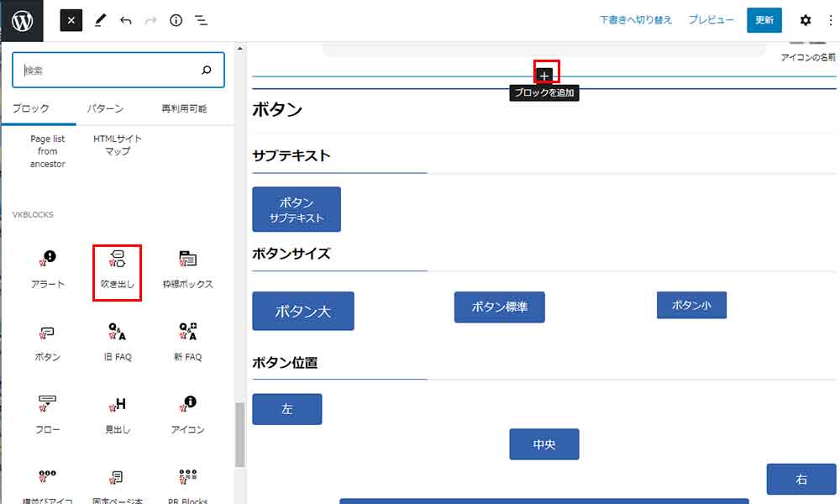Screen dimensions: 840x504
Task: Switch to the パターン tab
Action: 106,108
